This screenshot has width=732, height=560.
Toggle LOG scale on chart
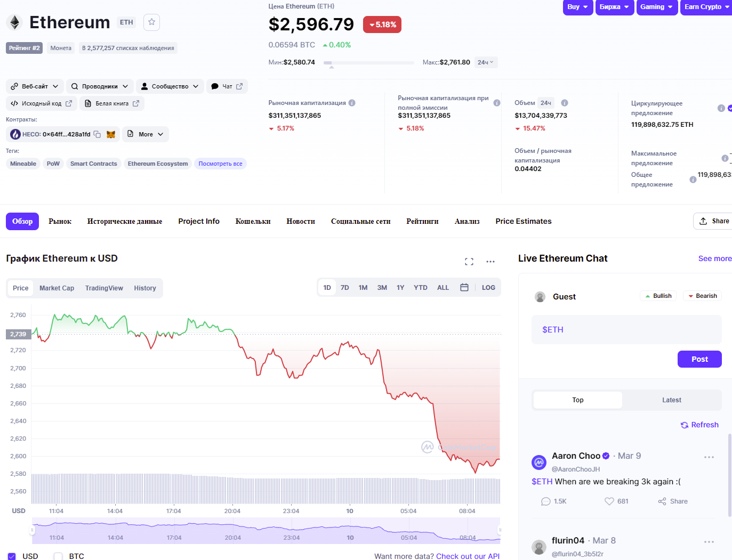(x=488, y=288)
